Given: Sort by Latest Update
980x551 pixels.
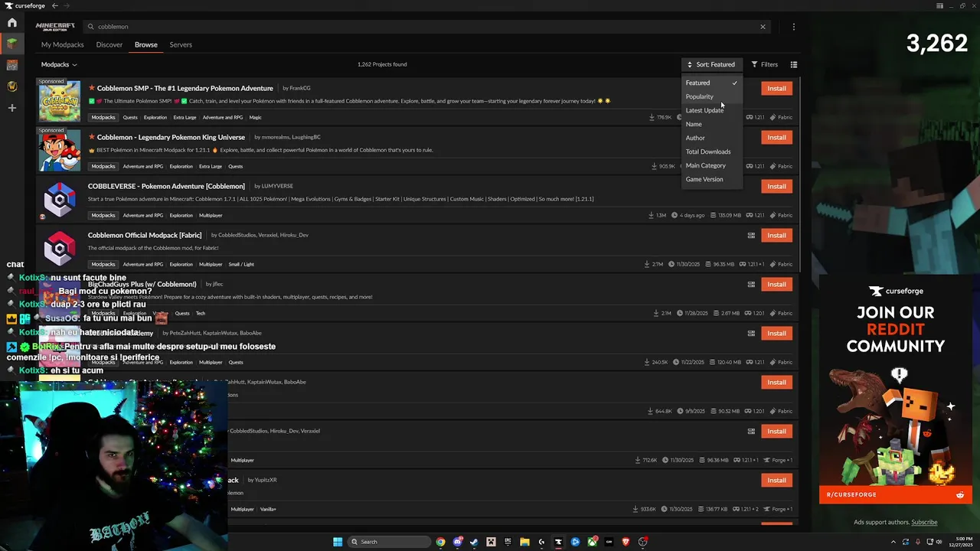Looking at the screenshot, I should [711, 110].
